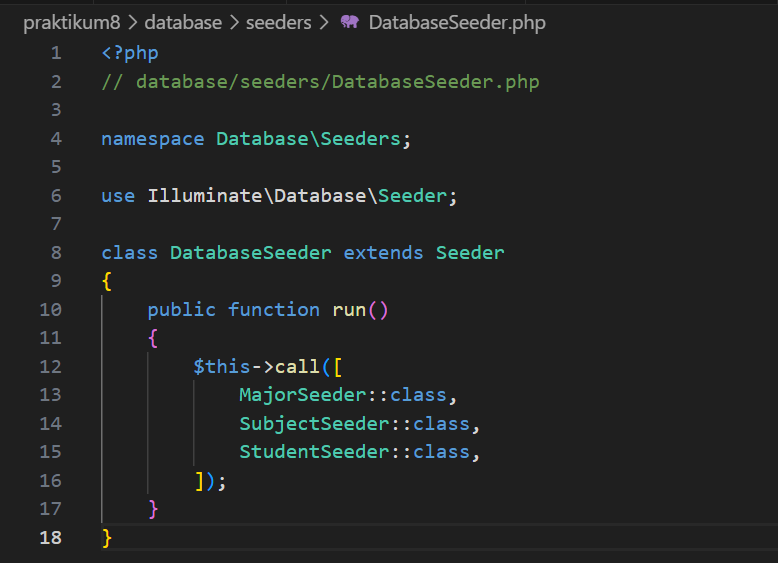The image size is (778, 563).
Task: Click closing bracket ]); on line 16
Action: pos(210,481)
